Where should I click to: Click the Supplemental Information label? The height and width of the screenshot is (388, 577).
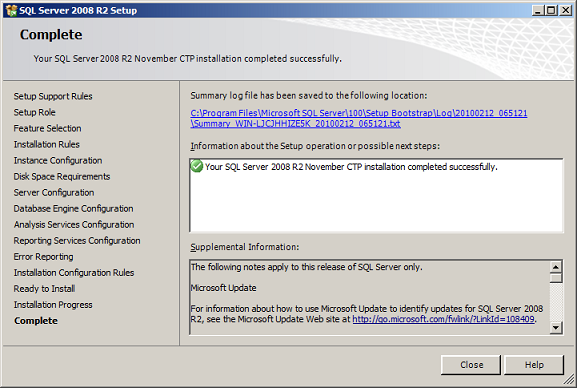point(245,247)
